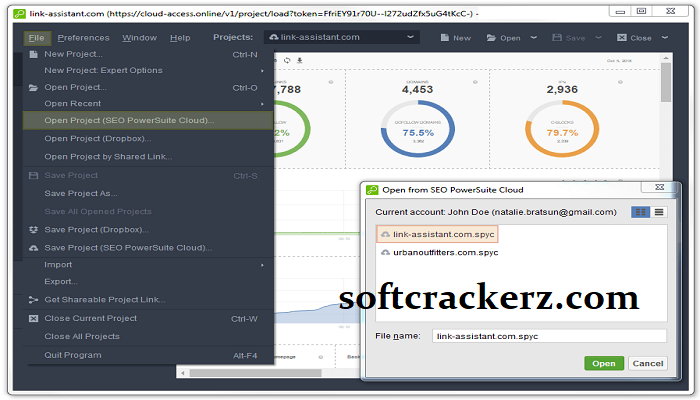Open the Window menu
The width and height of the screenshot is (700, 400).
(139, 38)
